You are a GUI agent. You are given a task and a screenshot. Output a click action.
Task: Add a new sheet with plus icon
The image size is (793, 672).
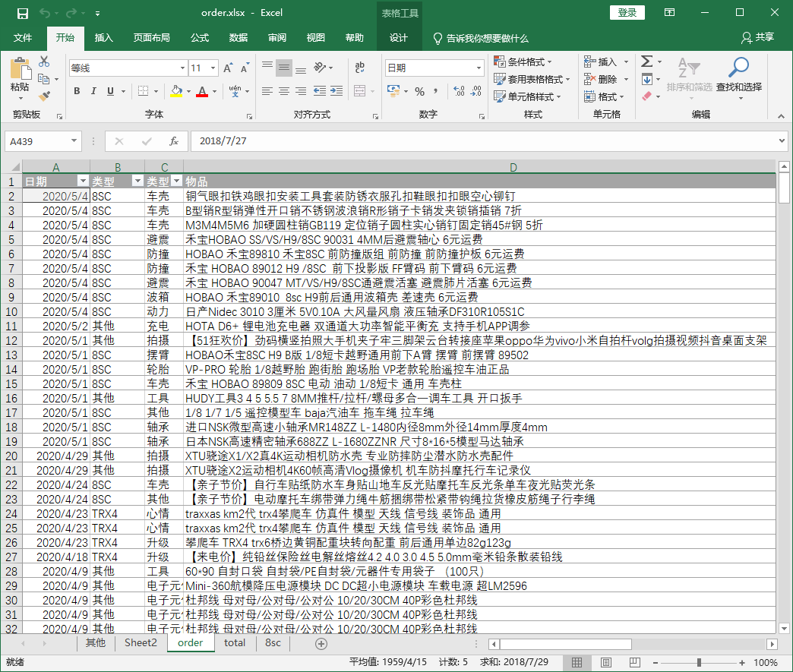pyautogui.click(x=321, y=644)
